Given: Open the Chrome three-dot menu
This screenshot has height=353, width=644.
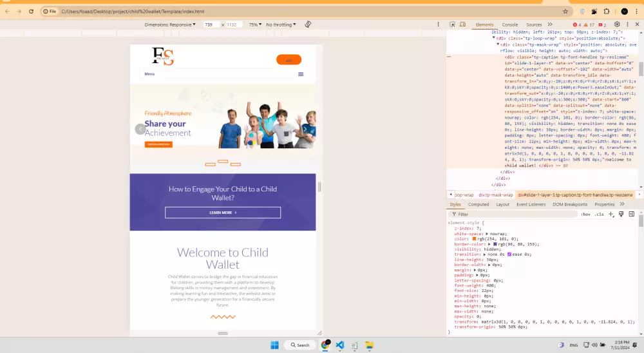Looking at the screenshot, I should pos(637,12).
